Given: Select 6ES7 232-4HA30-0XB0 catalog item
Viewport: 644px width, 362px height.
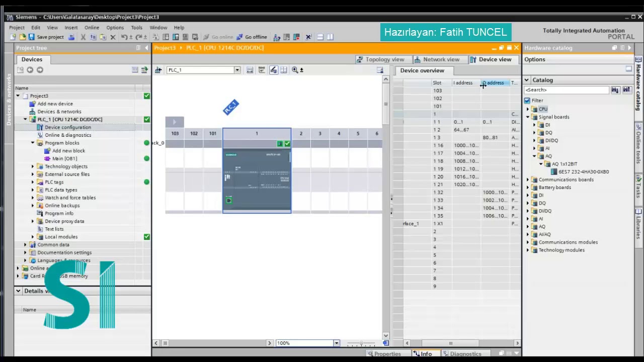Looking at the screenshot, I should pos(583,172).
